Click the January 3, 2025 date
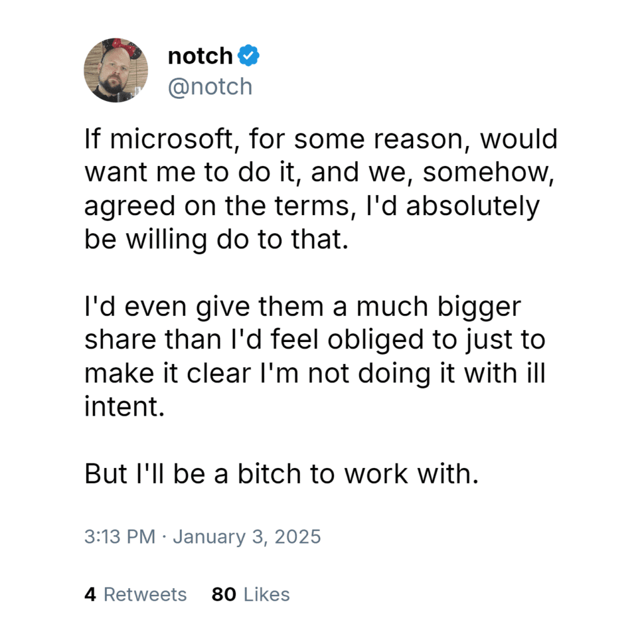The width and height of the screenshot is (644, 644). (x=247, y=537)
